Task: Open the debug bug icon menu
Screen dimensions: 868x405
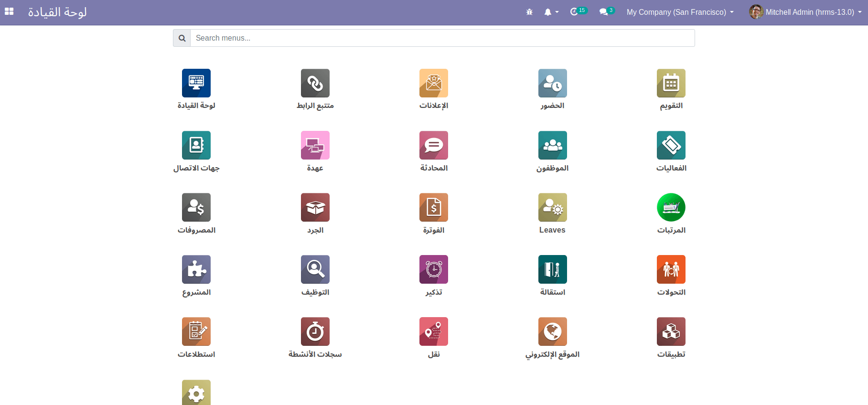Action: 529,12
